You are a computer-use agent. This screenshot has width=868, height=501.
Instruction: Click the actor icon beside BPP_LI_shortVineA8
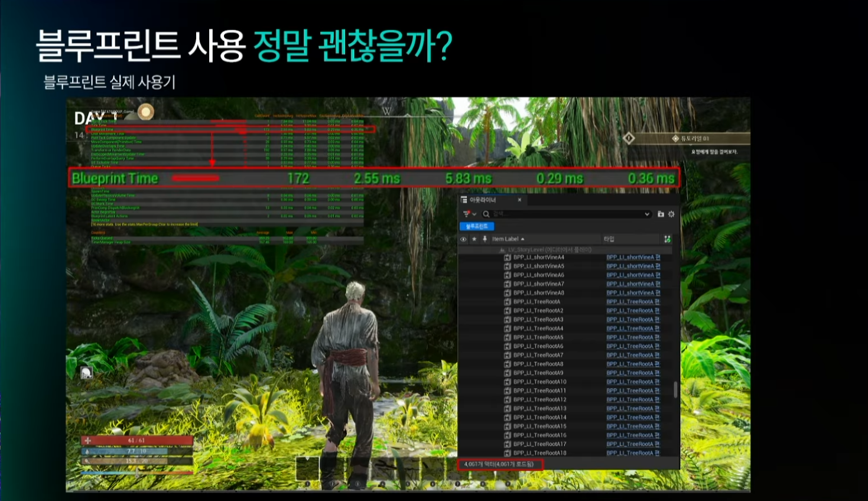[x=507, y=293]
